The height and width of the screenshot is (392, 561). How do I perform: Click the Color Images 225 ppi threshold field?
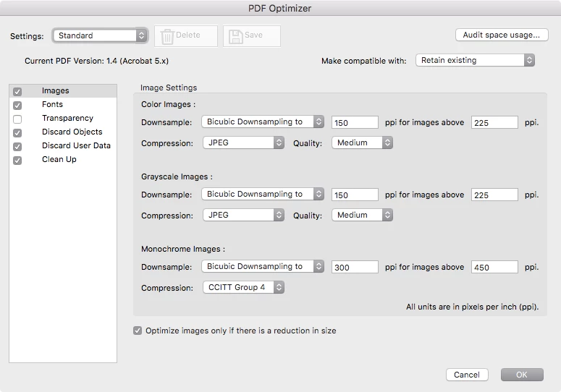pyautogui.click(x=494, y=122)
